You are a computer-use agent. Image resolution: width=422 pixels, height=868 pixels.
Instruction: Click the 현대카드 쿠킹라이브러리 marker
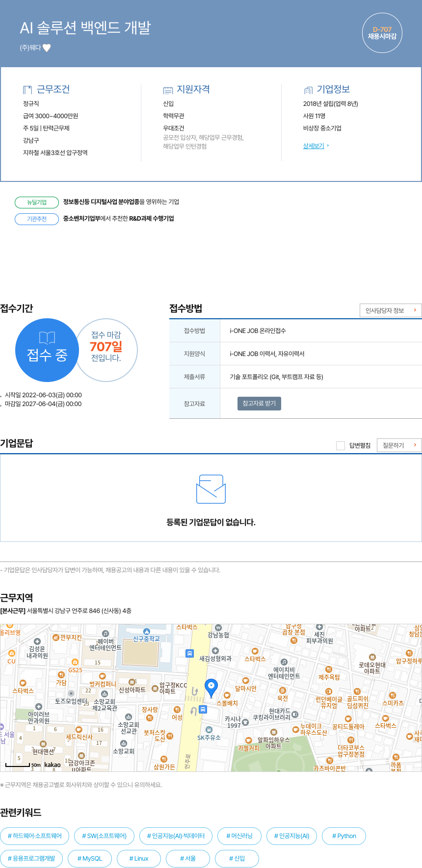[x=295, y=714]
